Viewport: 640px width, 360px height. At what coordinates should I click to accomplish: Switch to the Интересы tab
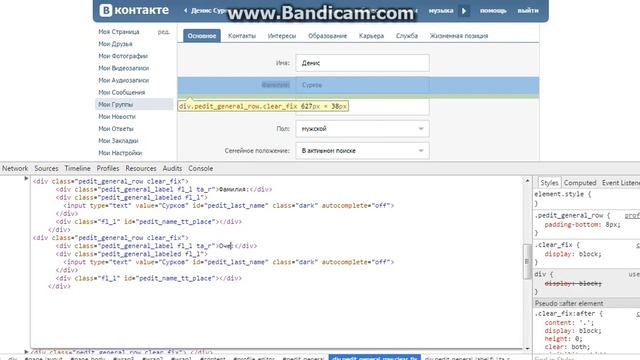tap(282, 36)
